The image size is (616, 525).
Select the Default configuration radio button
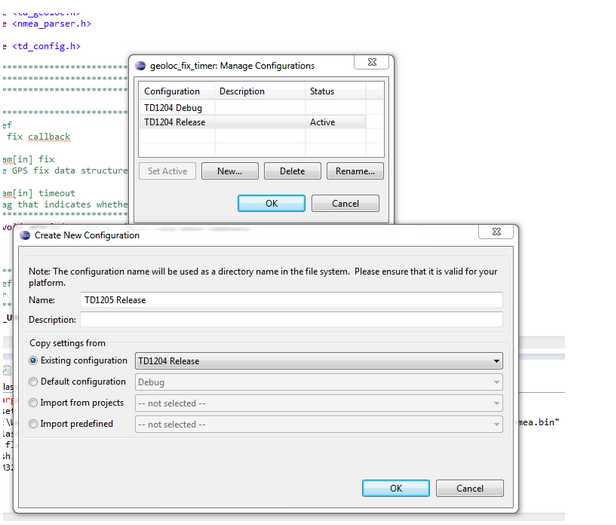(x=33, y=382)
